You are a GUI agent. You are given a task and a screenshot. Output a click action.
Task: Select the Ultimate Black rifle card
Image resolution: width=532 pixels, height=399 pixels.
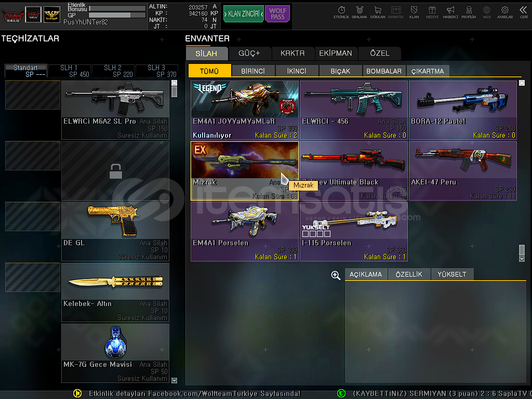click(x=353, y=171)
